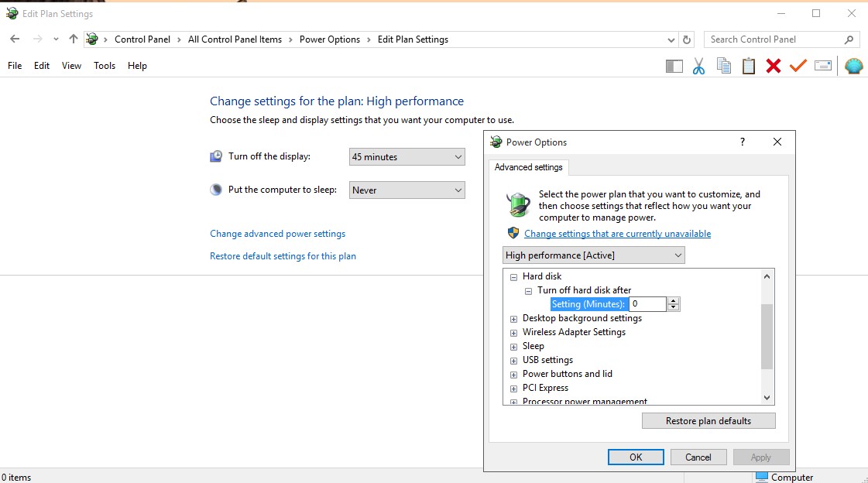This screenshot has height=483, width=868.
Task: Click the Search Control Panel box
Action: click(x=781, y=39)
